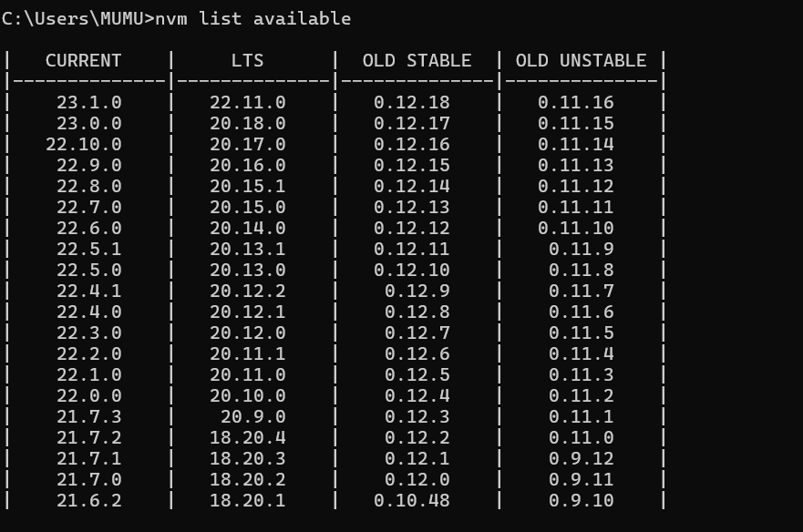
Task: Click the OLD STABLE column header
Action: 417,60
